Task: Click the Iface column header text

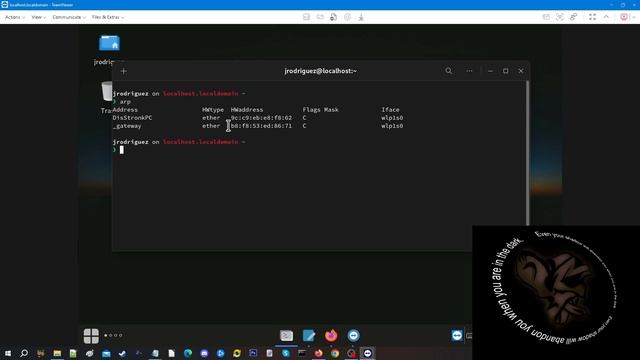Action: 390,109
